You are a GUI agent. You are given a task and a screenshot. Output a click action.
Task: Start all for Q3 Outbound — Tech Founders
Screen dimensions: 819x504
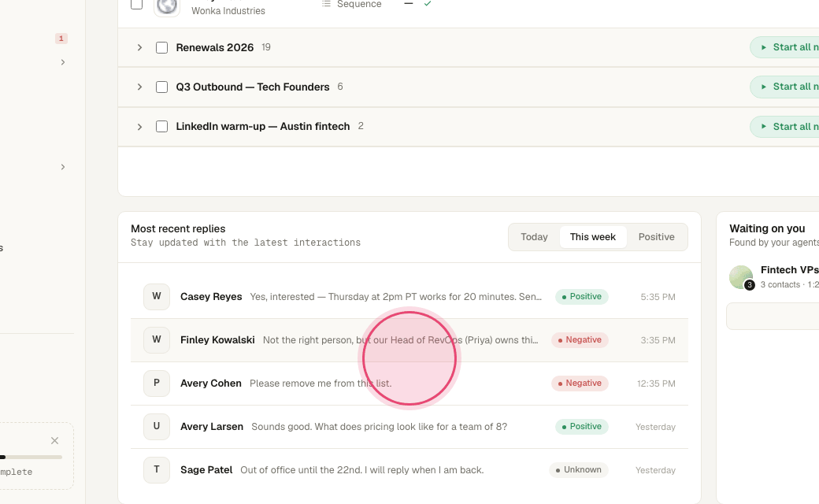click(785, 87)
